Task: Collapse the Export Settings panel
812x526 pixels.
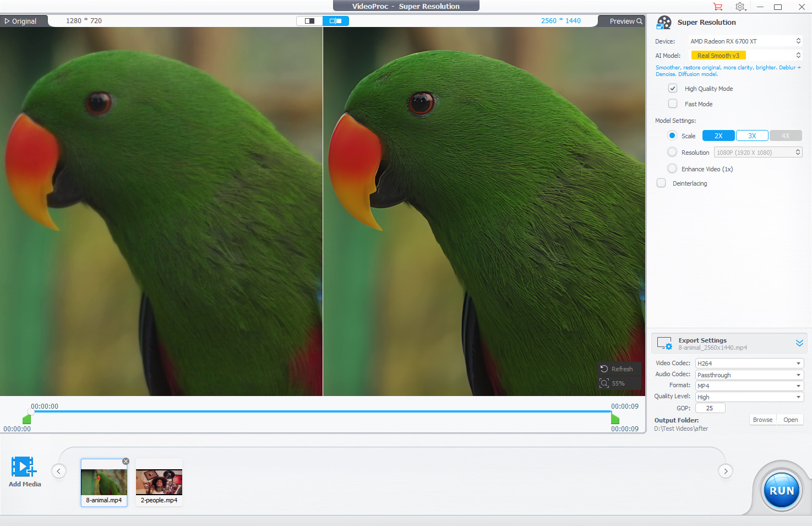Action: coord(799,343)
